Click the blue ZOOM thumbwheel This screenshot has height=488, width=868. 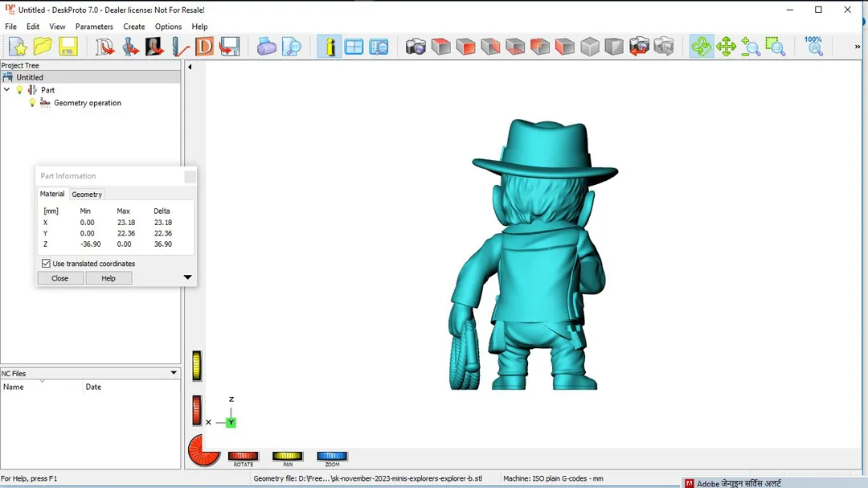click(332, 456)
